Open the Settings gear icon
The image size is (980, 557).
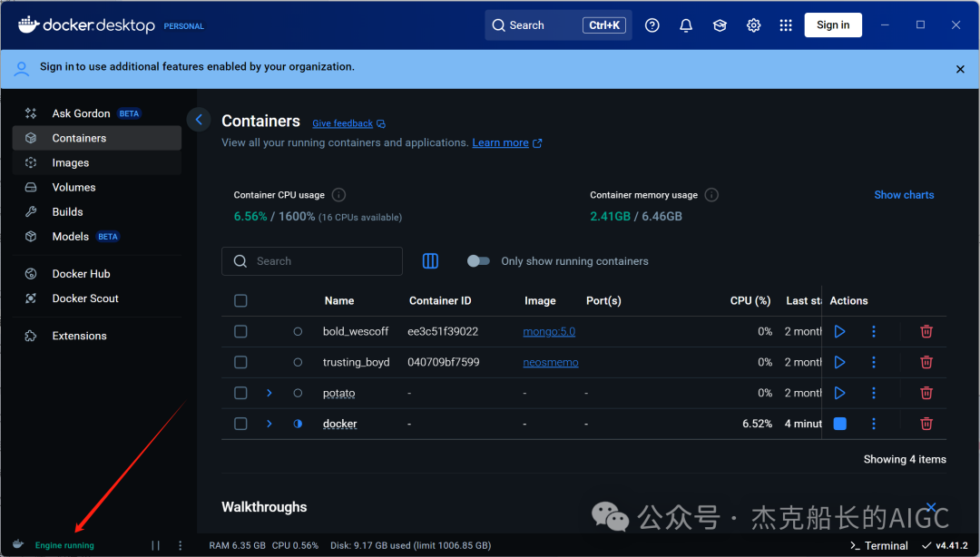pos(753,25)
